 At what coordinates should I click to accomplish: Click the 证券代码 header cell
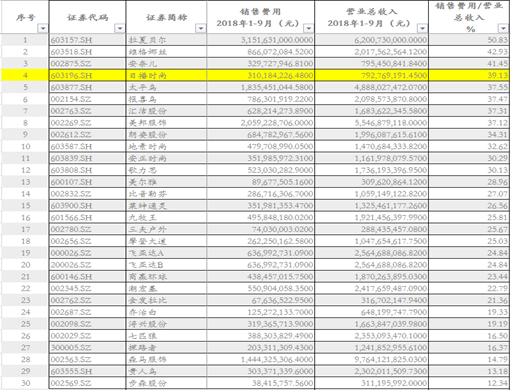(x=87, y=17)
